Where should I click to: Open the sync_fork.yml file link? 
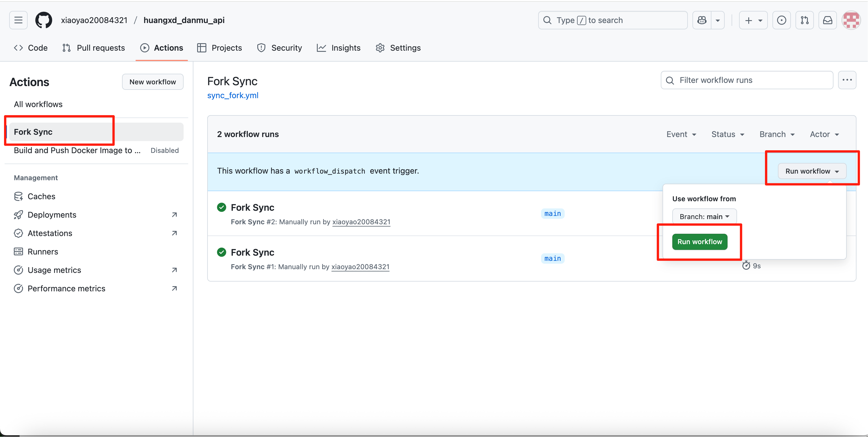tap(233, 95)
